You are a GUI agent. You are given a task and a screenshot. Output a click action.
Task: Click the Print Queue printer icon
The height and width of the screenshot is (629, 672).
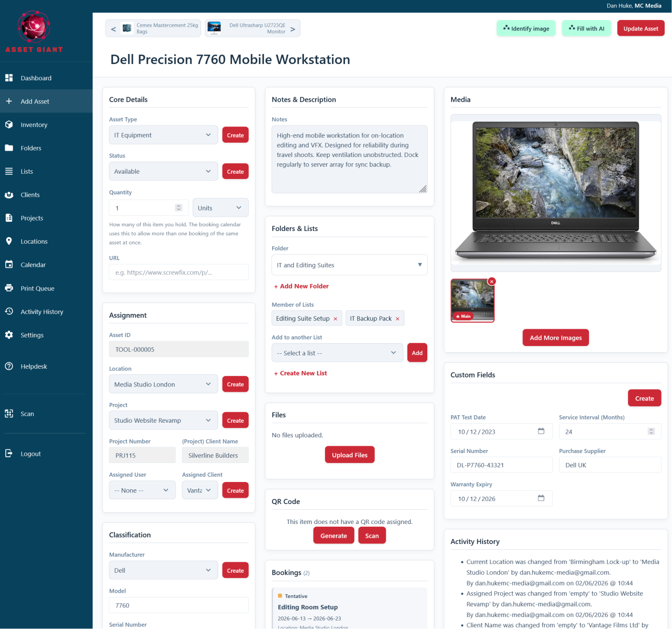click(x=9, y=288)
